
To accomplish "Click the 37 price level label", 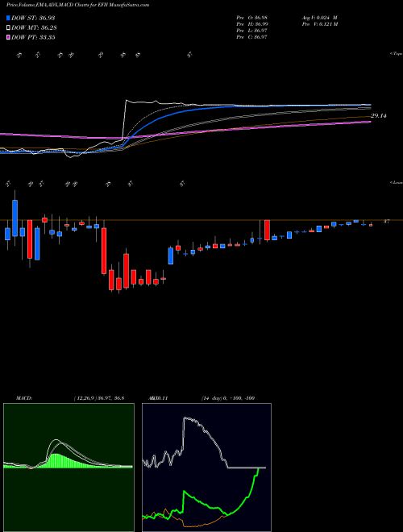I will point(386,221).
